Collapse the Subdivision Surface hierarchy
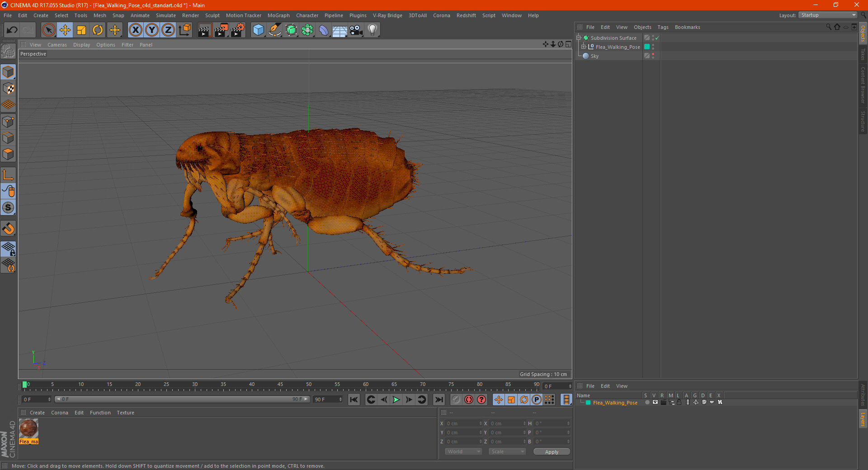The image size is (868, 470). (x=579, y=38)
